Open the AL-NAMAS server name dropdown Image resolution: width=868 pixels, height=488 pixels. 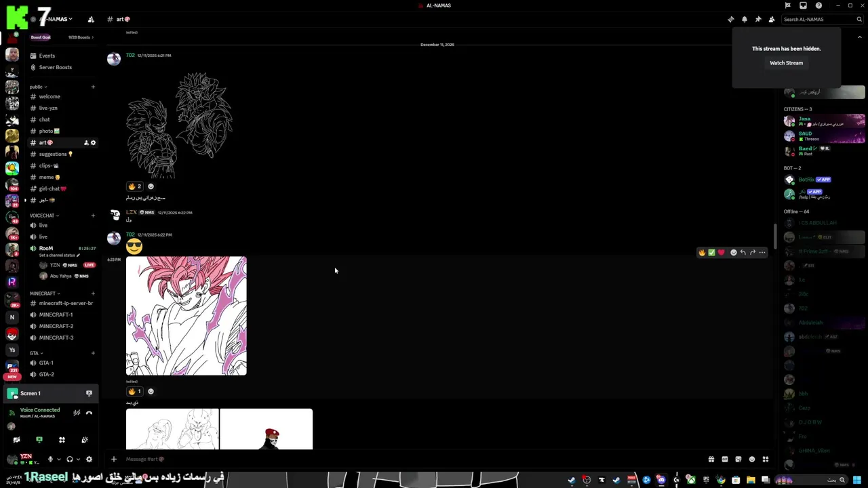(x=56, y=19)
